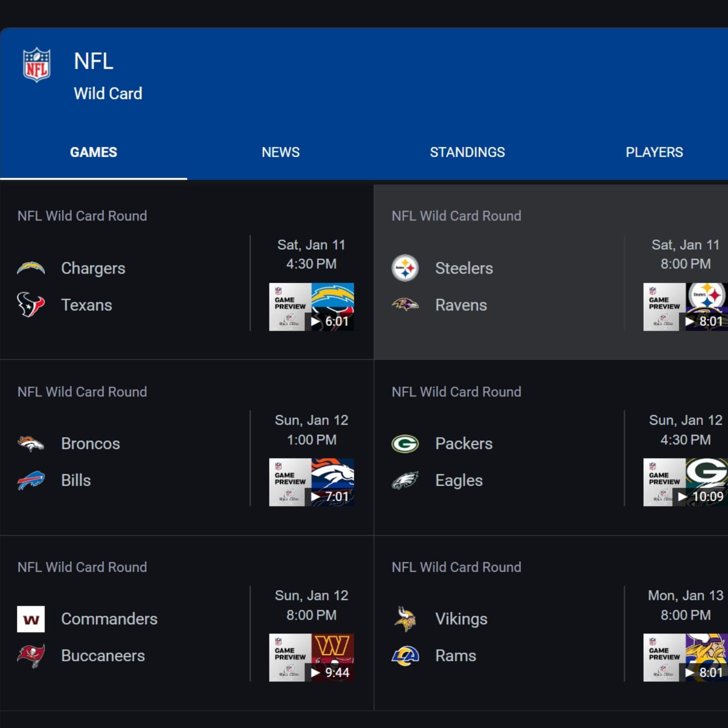
Task: Select the Games tab
Action: (94, 152)
